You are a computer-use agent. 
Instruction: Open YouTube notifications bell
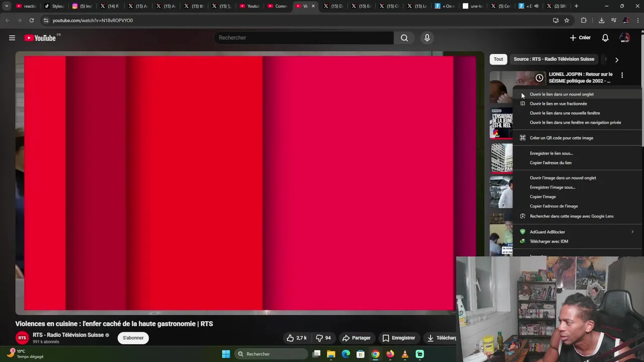605,38
